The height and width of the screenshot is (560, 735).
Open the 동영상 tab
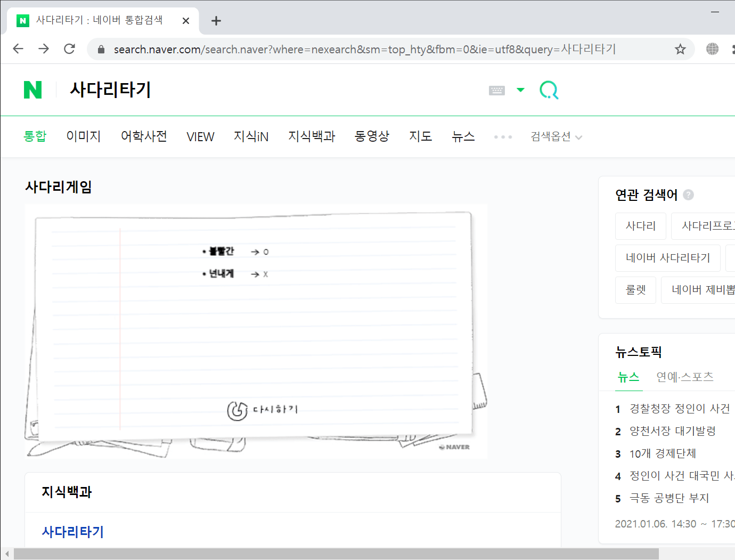pos(372,136)
